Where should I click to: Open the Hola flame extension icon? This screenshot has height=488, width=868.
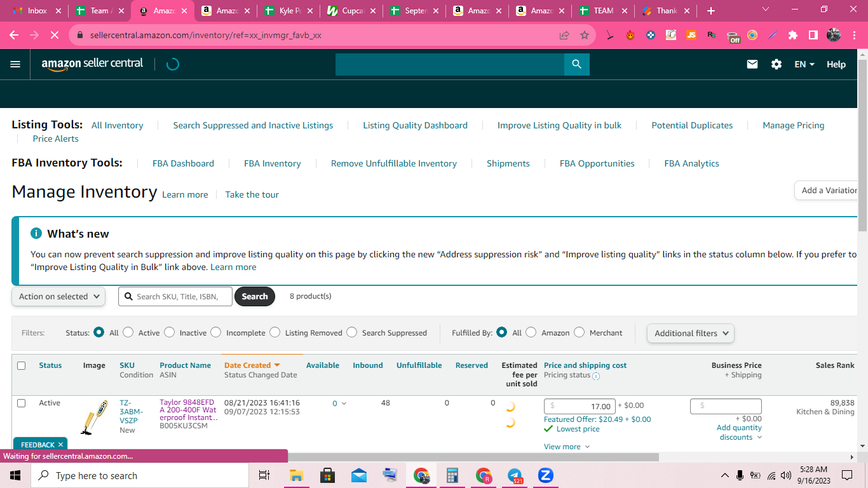[630, 36]
